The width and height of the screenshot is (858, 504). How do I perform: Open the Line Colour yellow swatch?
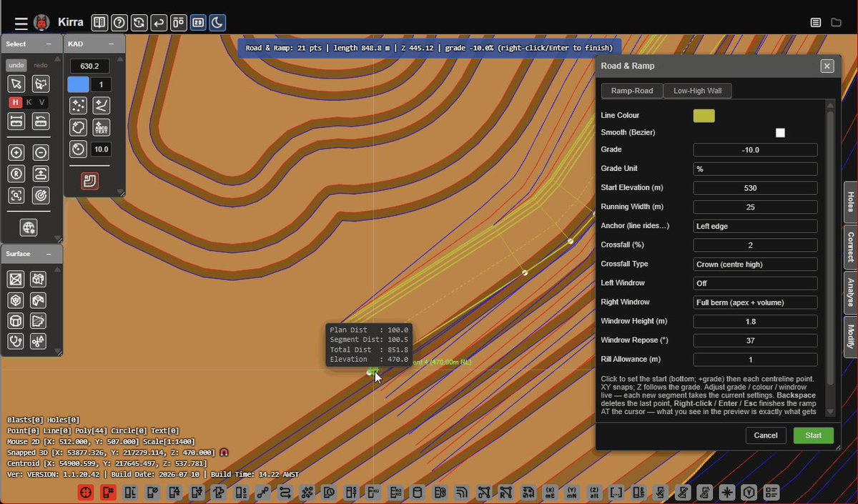(704, 116)
